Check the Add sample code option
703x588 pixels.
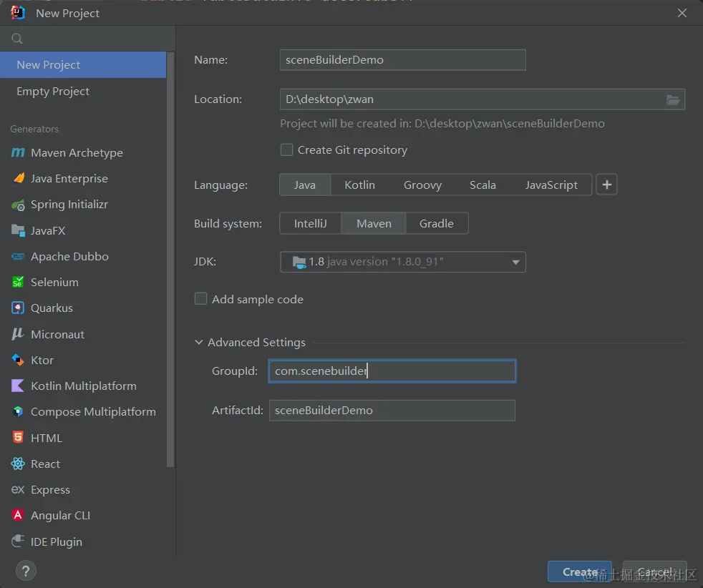201,299
